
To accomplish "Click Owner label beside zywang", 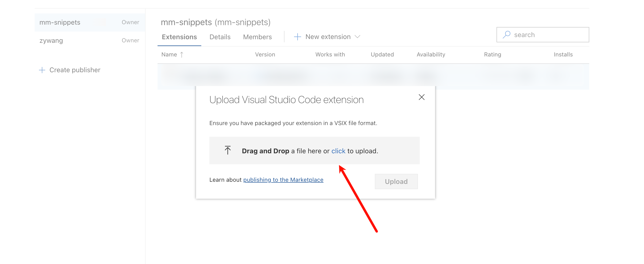I will (130, 40).
